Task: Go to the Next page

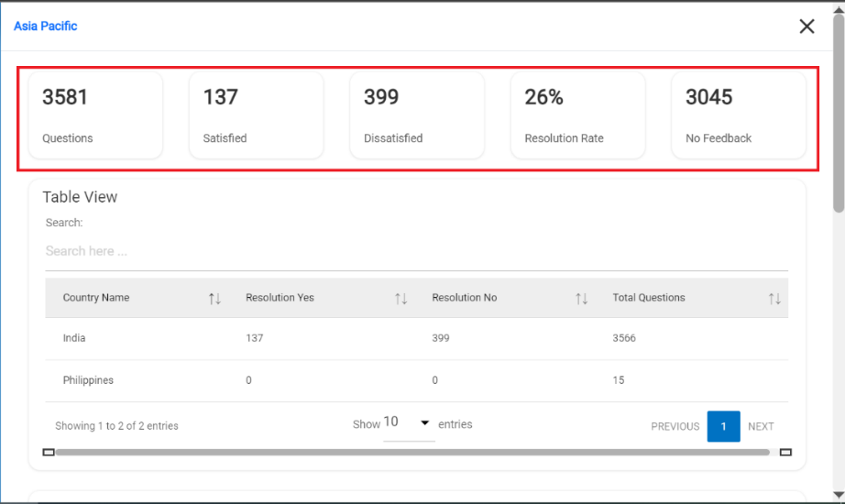Action: pos(761,426)
